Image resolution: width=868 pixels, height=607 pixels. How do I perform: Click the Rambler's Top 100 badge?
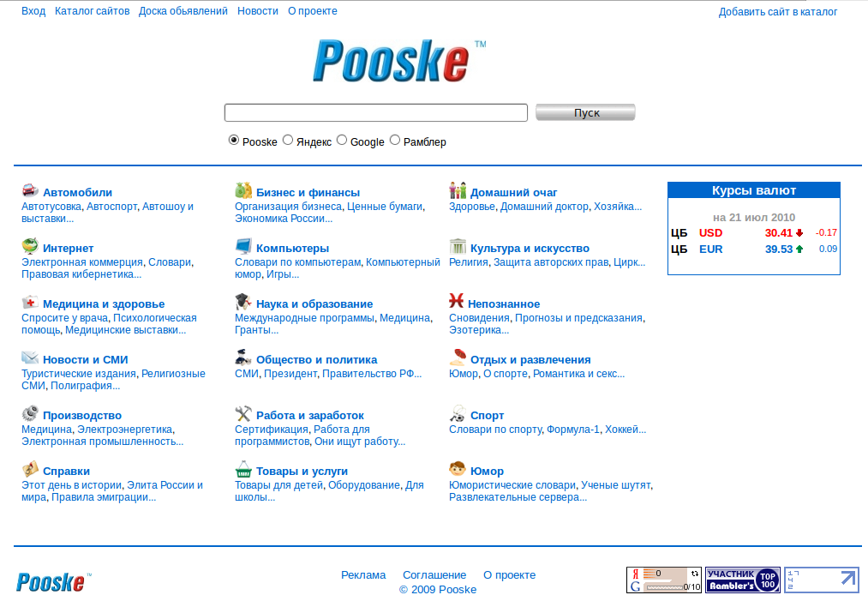click(743, 580)
